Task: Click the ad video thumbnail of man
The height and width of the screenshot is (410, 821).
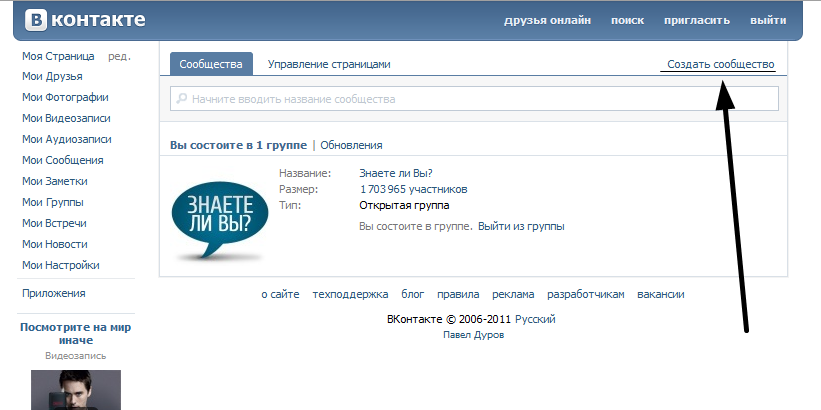Action: (x=76, y=390)
